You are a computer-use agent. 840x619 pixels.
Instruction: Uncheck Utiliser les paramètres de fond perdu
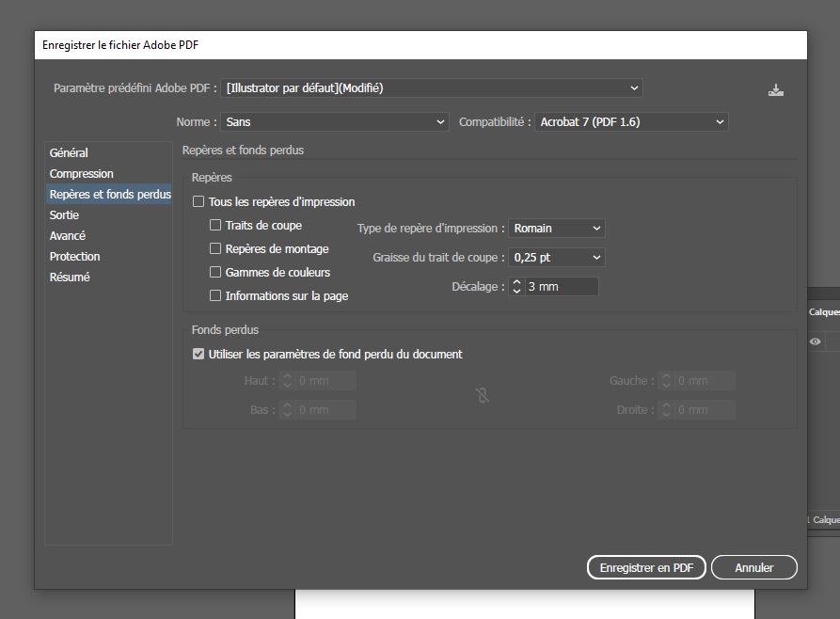tap(198, 355)
